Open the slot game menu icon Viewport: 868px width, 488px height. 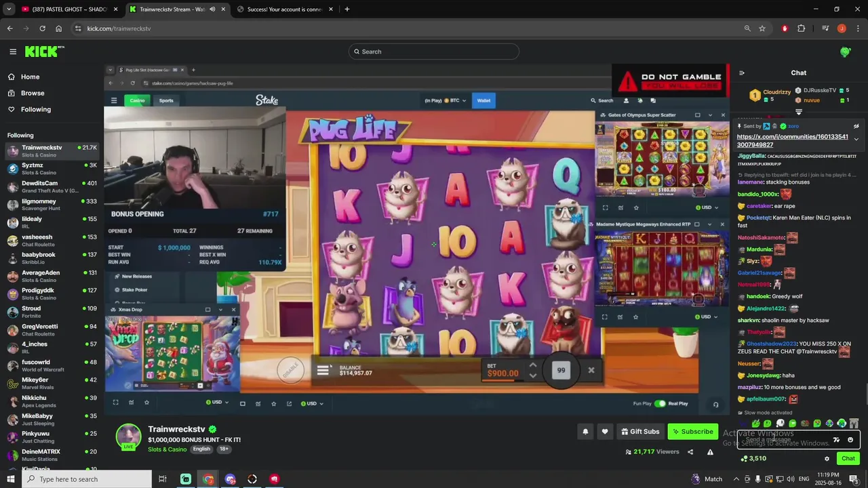[323, 370]
